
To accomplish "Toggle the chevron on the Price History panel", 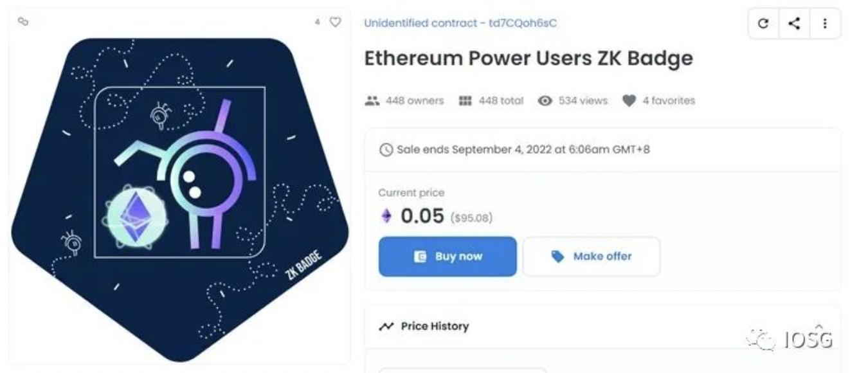I will (818, 326).
